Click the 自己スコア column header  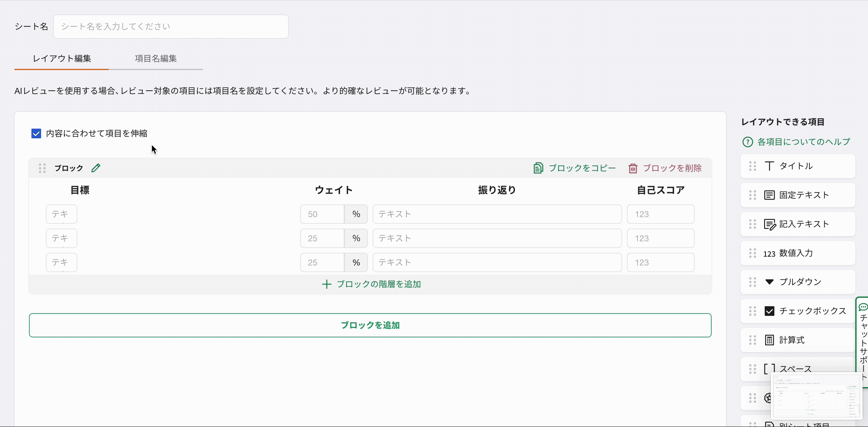tap(661, 190)
